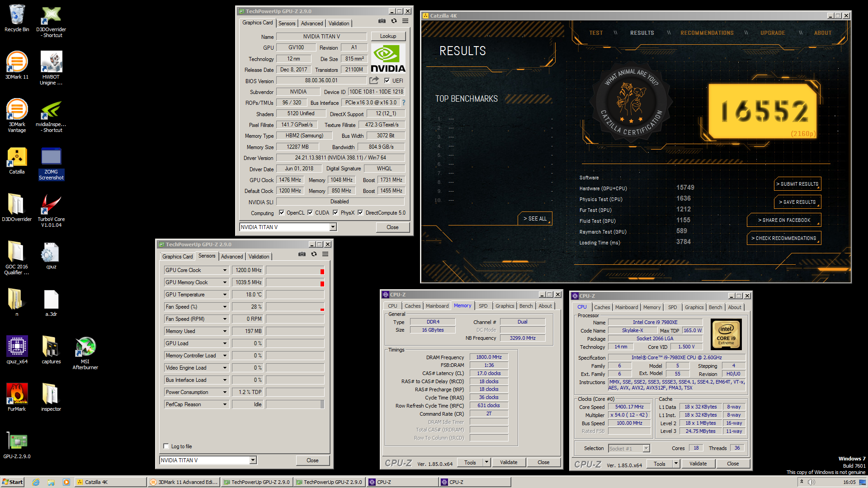Click the 16552 score badge in Catzilla
The height and width of the screenshot is (488, 868).
click(764, 111)
